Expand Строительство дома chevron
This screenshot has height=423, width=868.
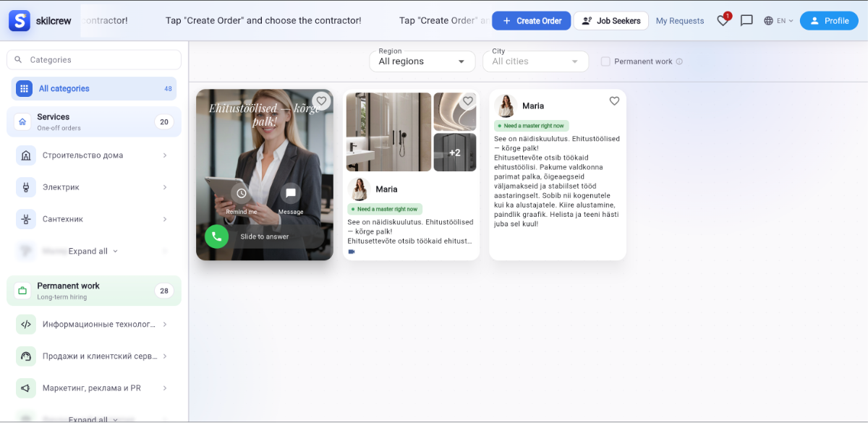click(165, 155)
